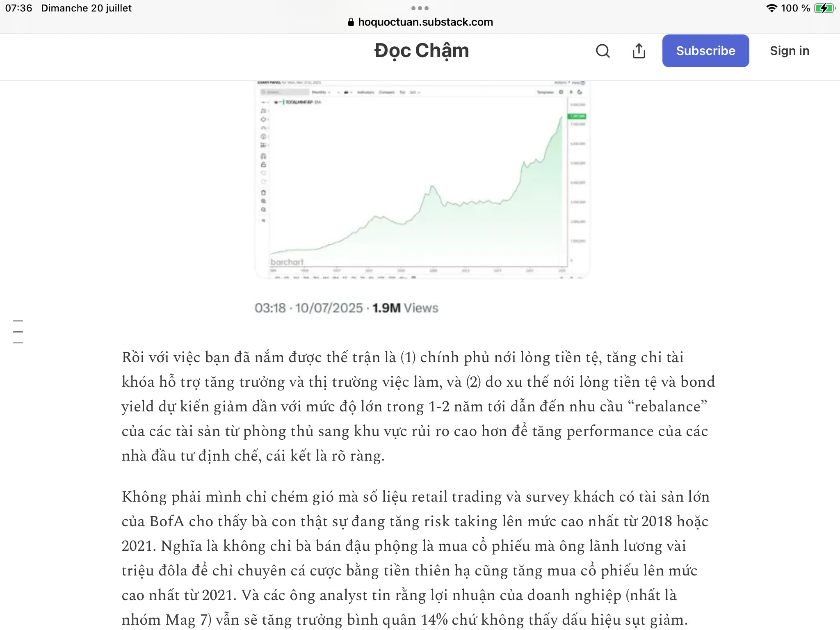840x630 pixels.
Task: Click the trash icon in chart sidebar
Action: coord(263,192)
